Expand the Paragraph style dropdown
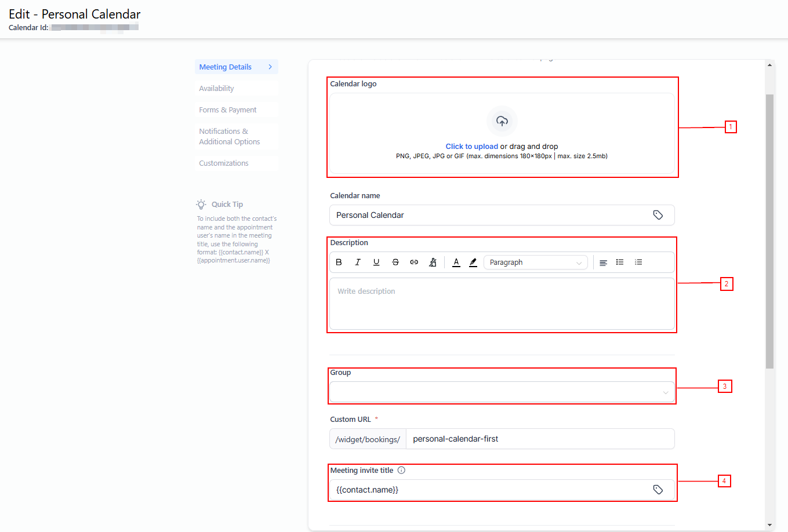788x532 pixels. click(535, 263)
